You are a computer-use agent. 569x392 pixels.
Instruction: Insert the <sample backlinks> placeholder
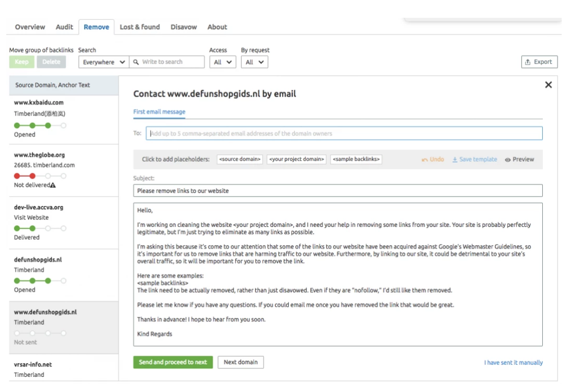click(x=356, y=159)
